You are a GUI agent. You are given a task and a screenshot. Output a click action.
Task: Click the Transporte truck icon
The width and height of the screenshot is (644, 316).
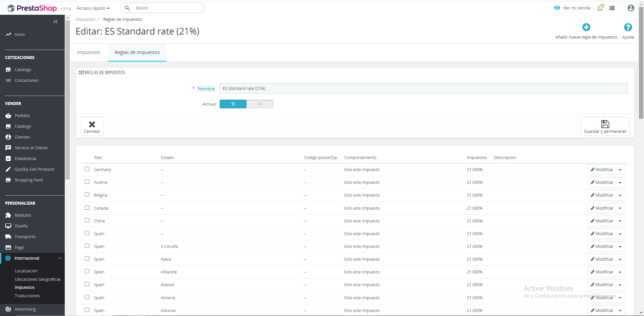(8, 236)
